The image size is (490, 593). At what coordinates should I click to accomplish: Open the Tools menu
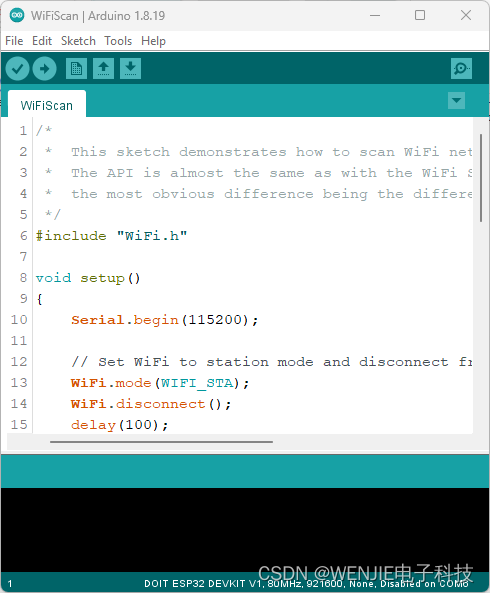(118, 41)
